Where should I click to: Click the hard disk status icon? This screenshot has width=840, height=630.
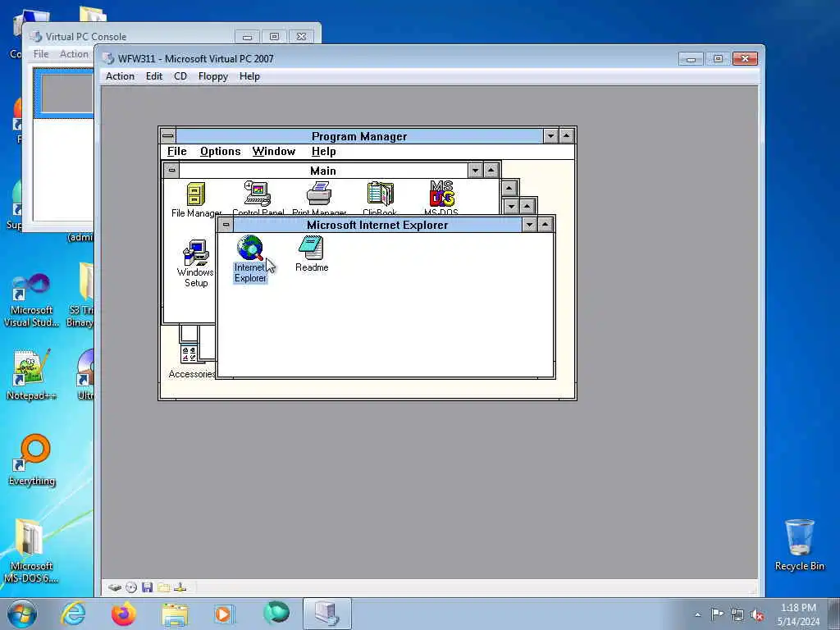114,587
